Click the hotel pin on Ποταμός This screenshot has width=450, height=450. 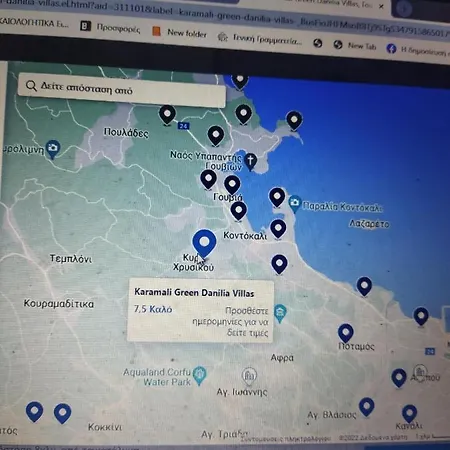(x=345, y=333)
